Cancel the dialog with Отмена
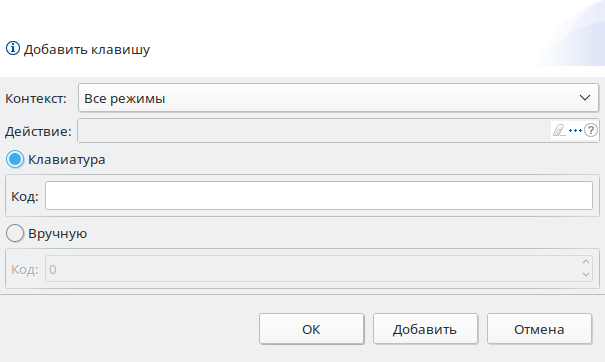 pos(539,329)
